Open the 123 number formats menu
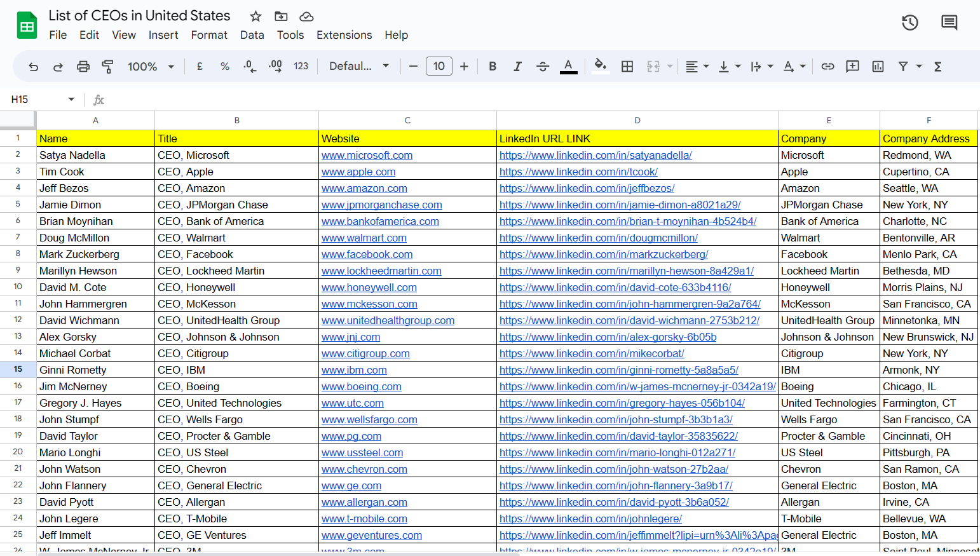The width and height of the screenshot is (980, 556). pos(301,66)
